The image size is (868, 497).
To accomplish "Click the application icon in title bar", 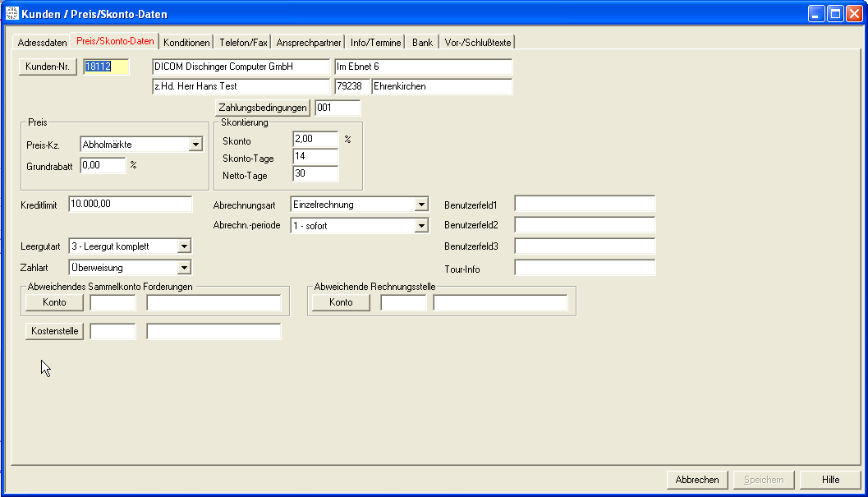I will [11, 13].
